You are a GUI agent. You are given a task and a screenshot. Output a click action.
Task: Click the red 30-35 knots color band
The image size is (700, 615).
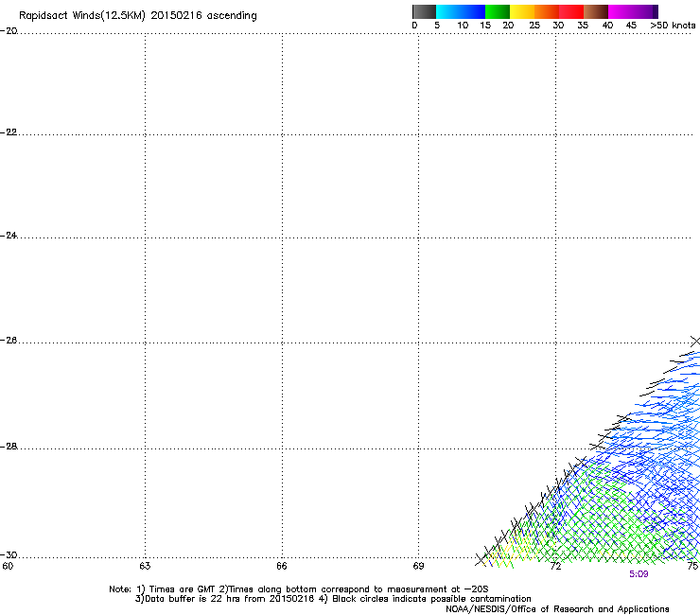(x=571, y=11)
